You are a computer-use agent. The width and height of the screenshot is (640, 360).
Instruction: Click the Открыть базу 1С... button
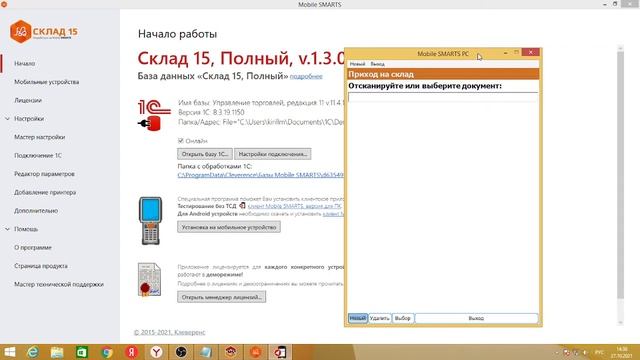coord(205,154)
